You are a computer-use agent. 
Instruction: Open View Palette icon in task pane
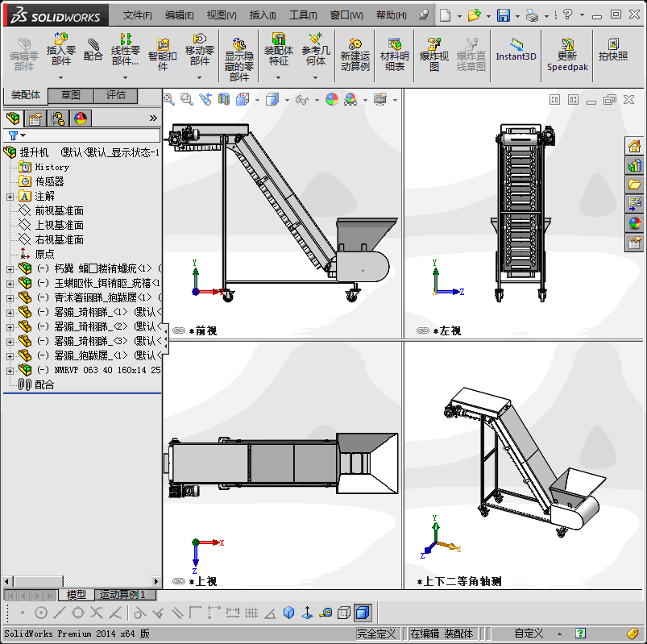(635, 204)
